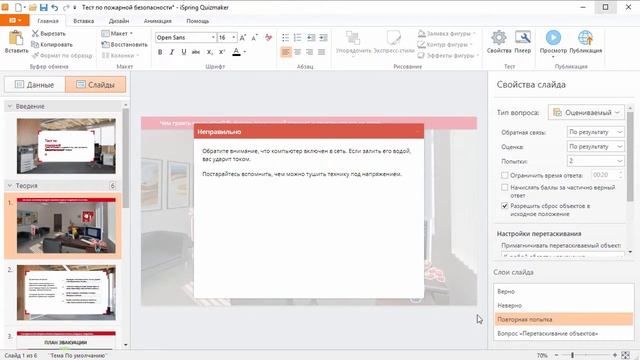Collapse the Введение section
This screenshot has height=360, width=640.
click(x=10, y=107)
